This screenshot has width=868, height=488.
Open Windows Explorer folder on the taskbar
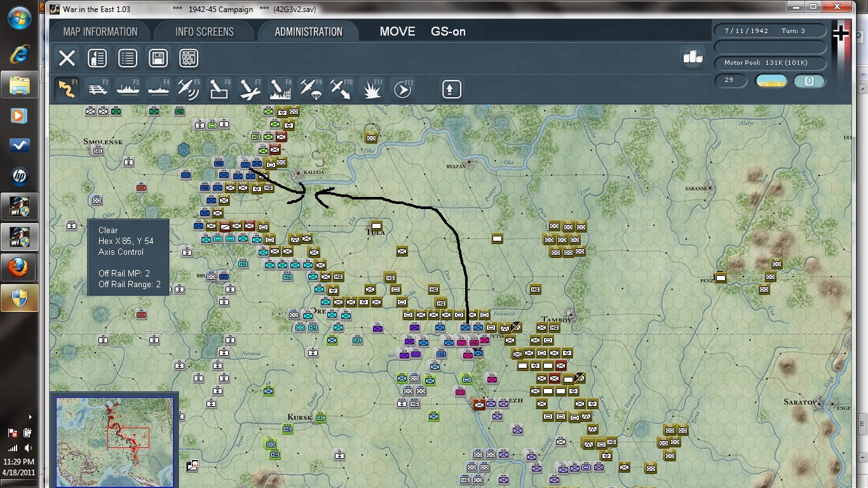[19, 85]
